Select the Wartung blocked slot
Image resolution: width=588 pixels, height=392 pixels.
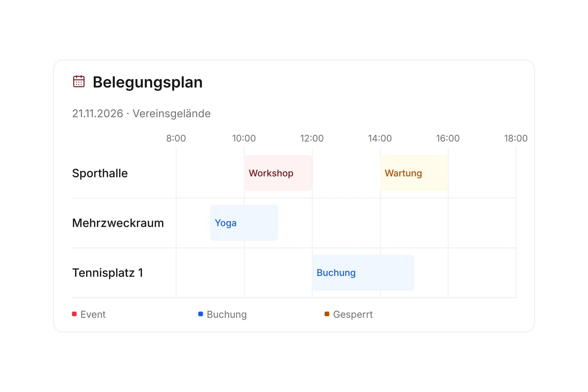coord(414,173)
